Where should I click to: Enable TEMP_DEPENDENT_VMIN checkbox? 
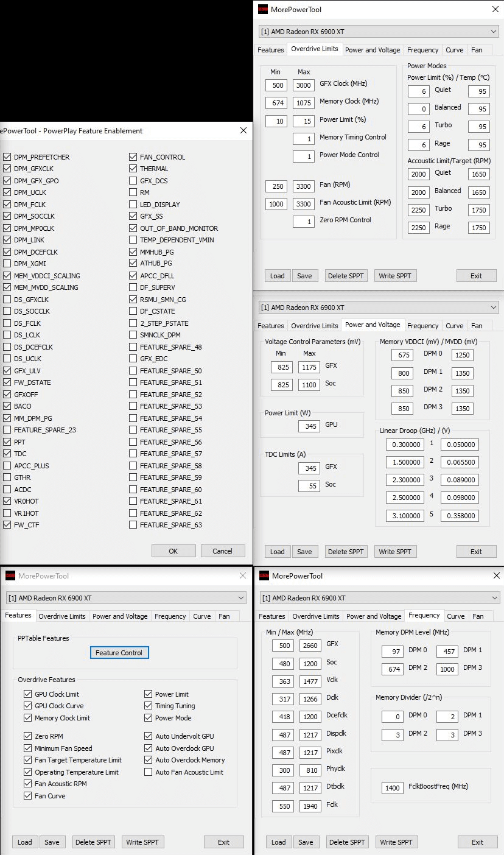point(133,240)
